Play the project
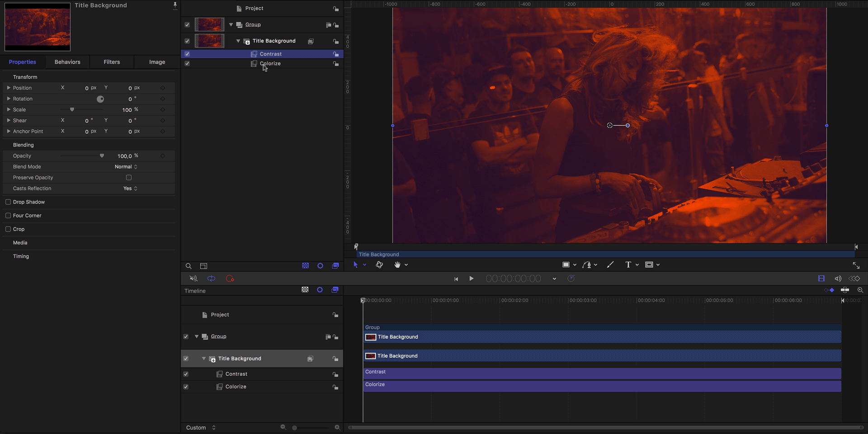The width and height of the screenshot is (868, 434). point(471,278)
